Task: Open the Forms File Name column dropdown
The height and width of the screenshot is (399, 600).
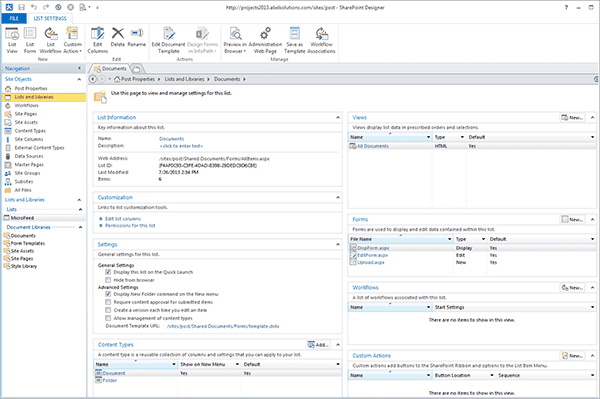Action: (449, 239)
